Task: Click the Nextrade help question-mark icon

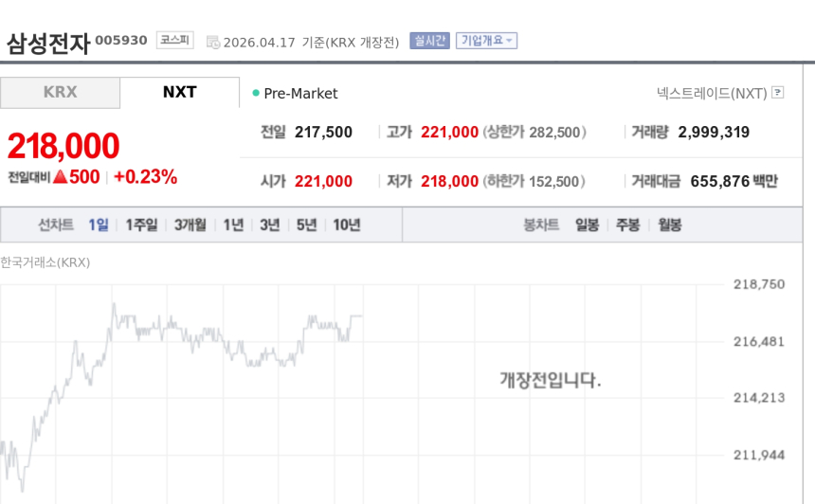Action: coord(778,93)
